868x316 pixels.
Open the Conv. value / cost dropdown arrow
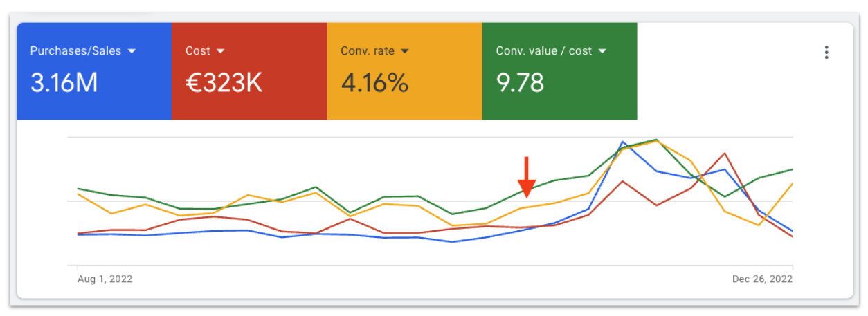[602, 51]
